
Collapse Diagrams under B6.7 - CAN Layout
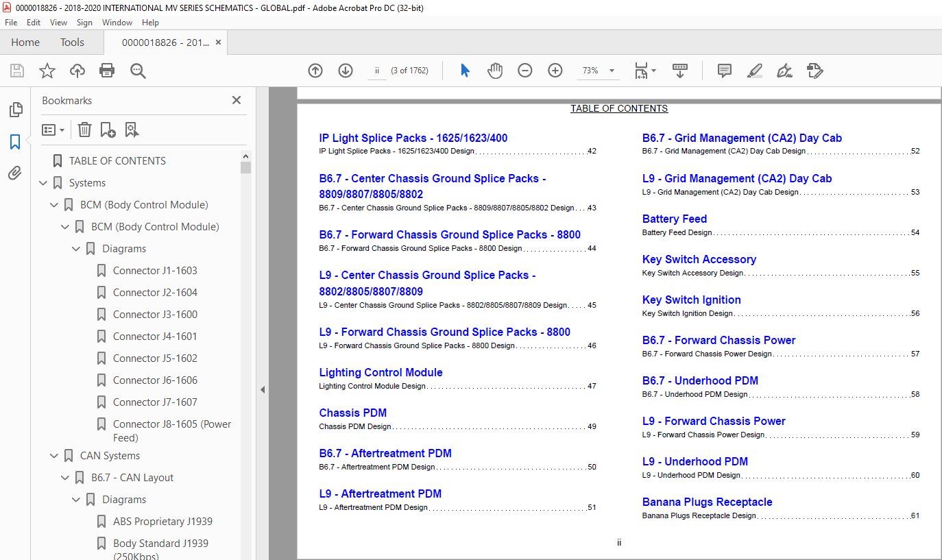(x=76, y=500)
